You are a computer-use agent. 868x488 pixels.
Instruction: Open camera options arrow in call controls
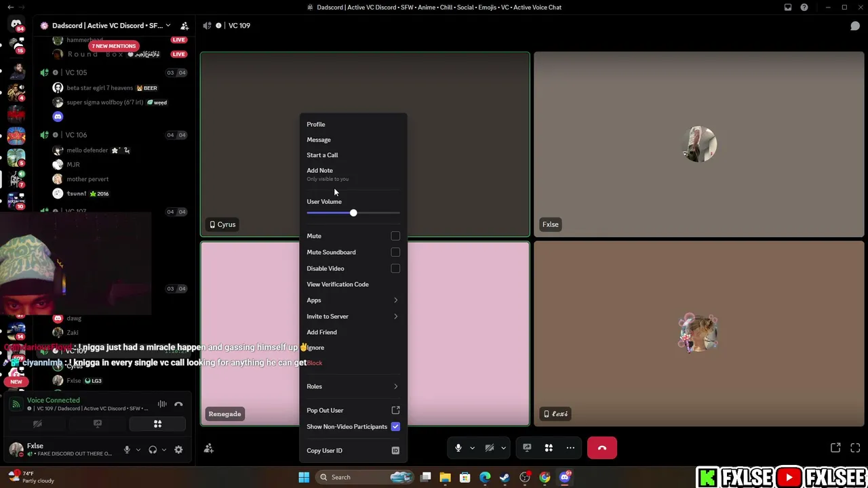click(503, 448)
